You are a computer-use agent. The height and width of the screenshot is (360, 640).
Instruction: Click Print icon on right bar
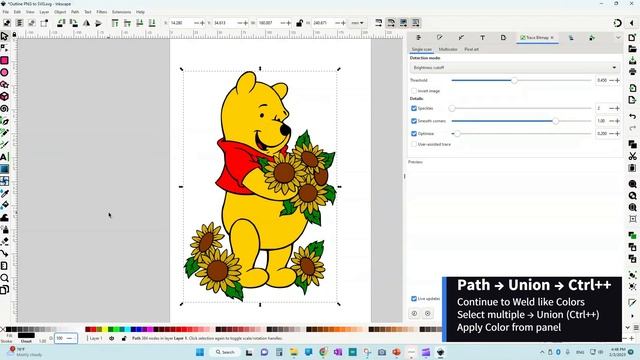tap(632, 72)
